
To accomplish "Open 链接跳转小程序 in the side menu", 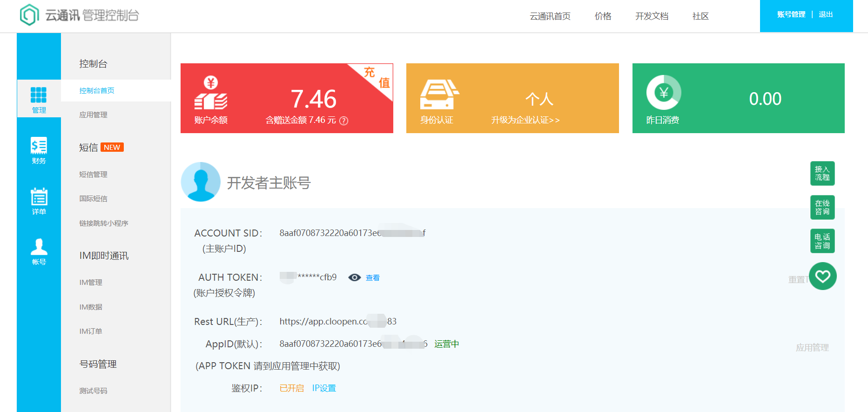I will coord(104,223).
